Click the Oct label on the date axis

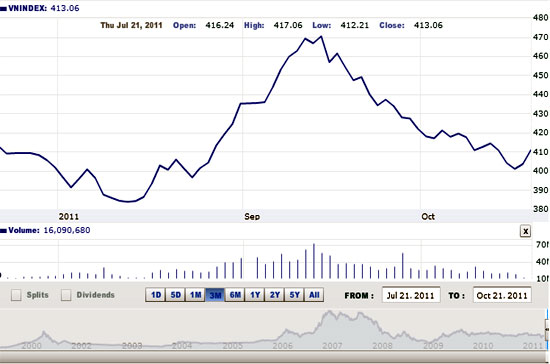point(428,217)
